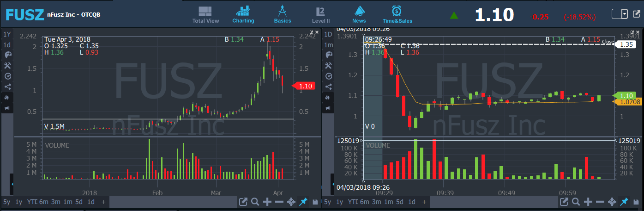The width and height of the screenshot is (644, 211).
Task: Toggle megaphone alerts on left chart sidebar
Action: (7, 108)
